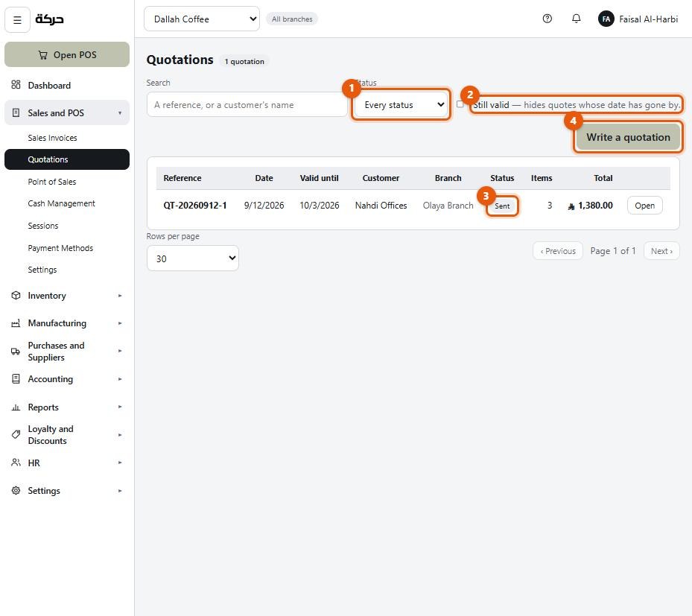Expand the Loyalty and Discounts arrow

coord(120,435)
